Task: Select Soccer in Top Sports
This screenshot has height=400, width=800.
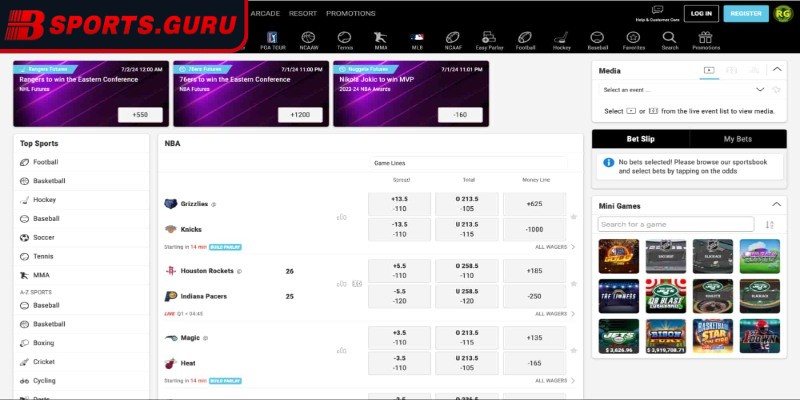Action: point(82,238)
